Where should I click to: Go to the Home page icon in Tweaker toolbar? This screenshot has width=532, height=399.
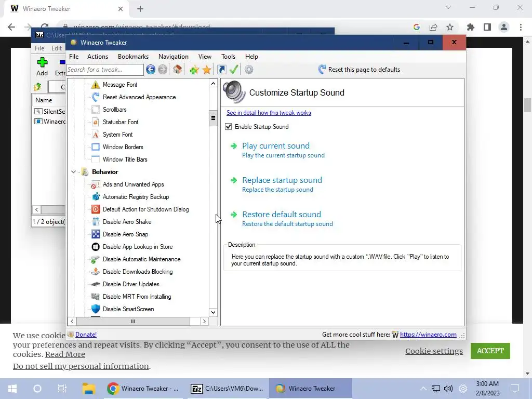point(177,70)
